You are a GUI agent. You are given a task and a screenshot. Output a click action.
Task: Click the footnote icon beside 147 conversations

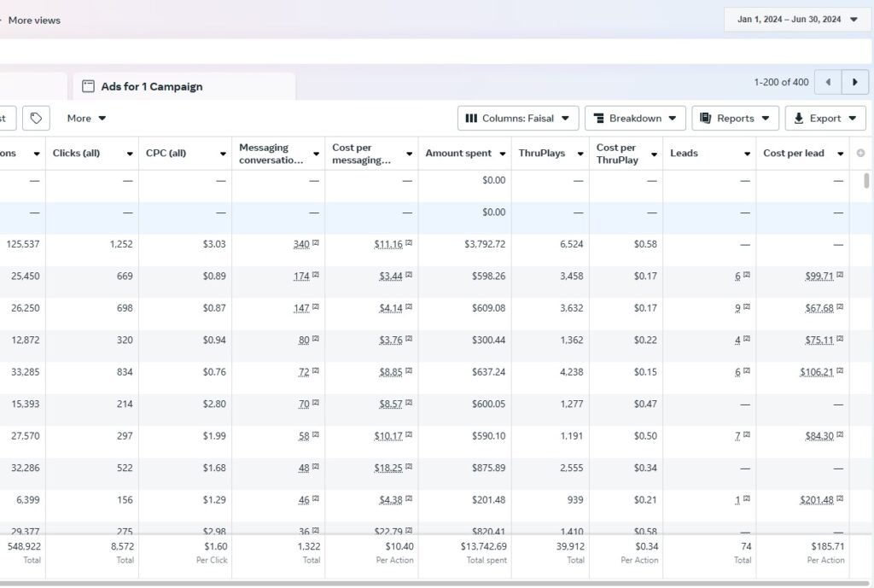pyautogui.click(x=316, y=307)
